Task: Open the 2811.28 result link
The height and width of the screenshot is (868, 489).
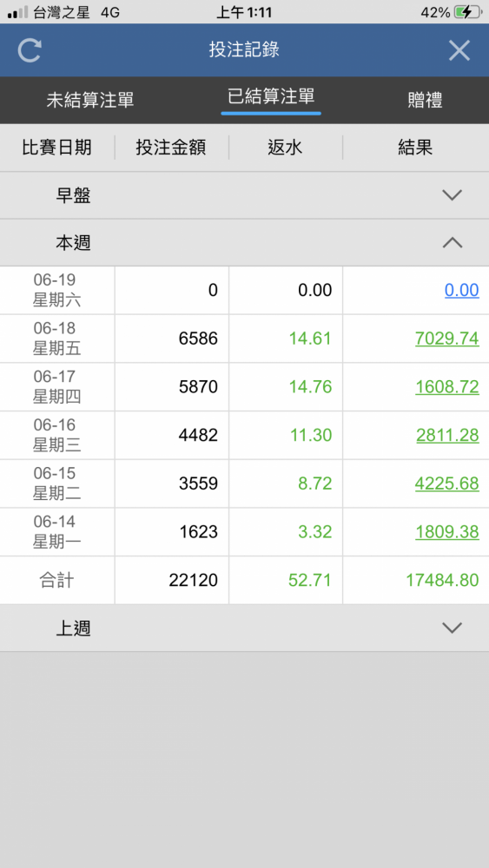Action: (447, 435)
